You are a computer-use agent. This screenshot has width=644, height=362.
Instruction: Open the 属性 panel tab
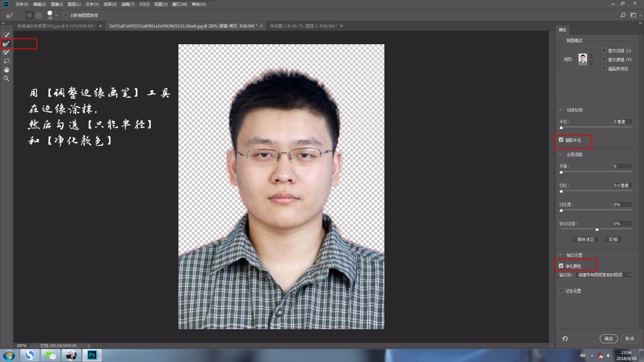coord(562,30)
